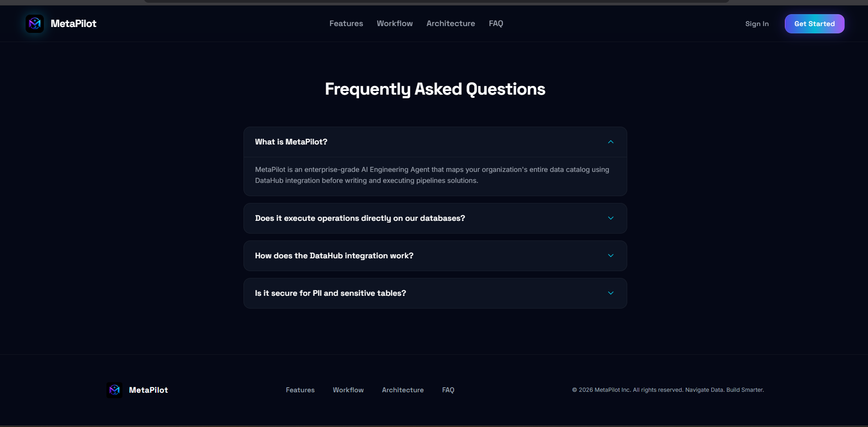This screenshot has height=427, width=868.
Task: Click the MetaPilot brand name in footer
Action: coord(148,390)
